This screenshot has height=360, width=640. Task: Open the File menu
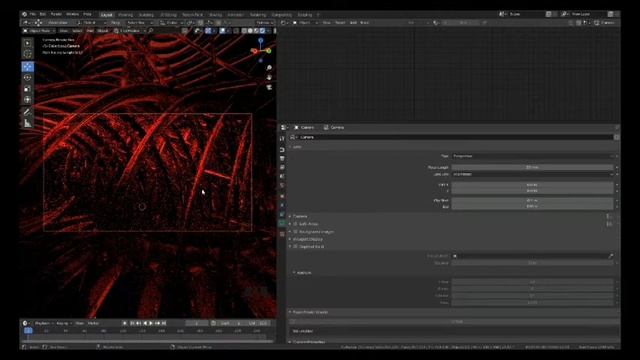point(32,14)
